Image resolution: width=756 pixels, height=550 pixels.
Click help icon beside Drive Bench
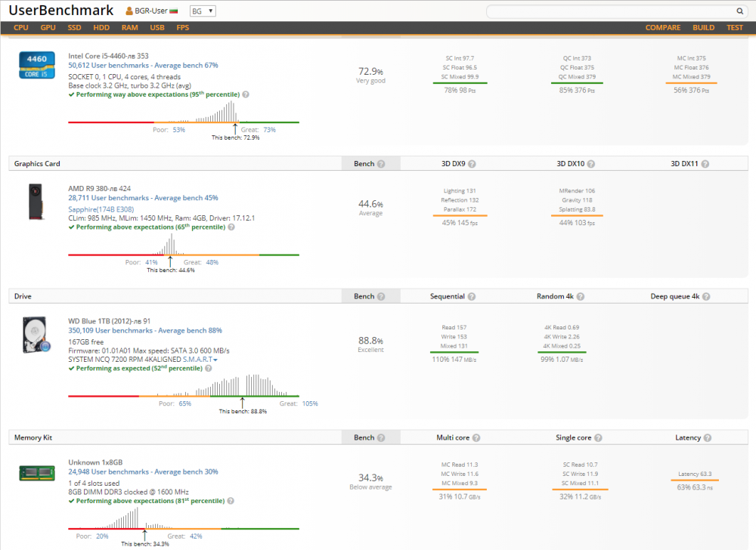tap(381, 296)
